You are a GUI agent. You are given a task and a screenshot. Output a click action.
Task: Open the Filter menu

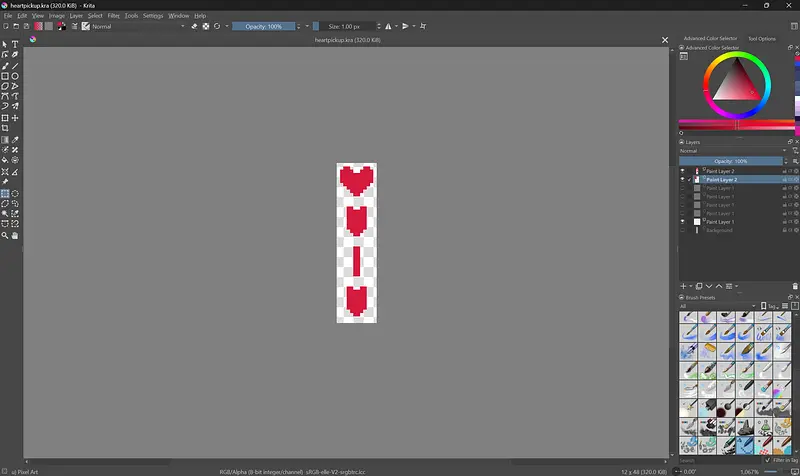pos(113,16)
